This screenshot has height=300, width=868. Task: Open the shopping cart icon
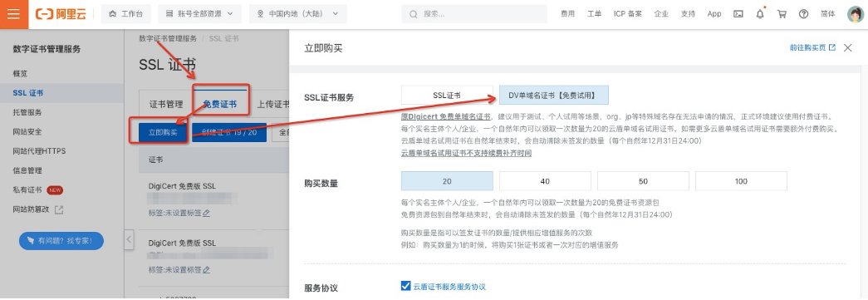tap(782, 14)
